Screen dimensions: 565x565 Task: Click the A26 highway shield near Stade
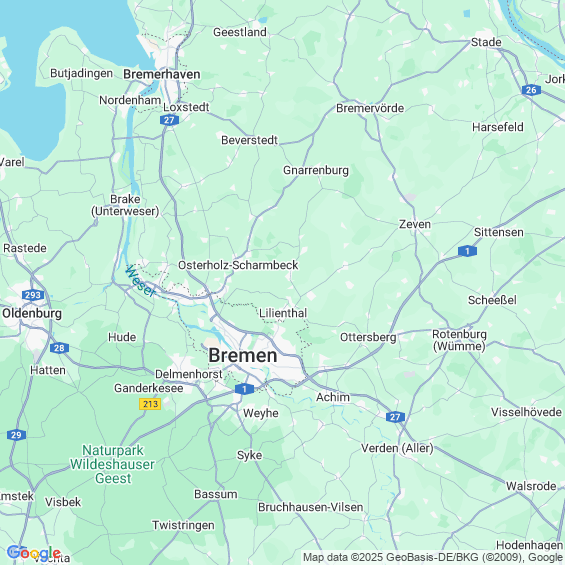point(531,90)
